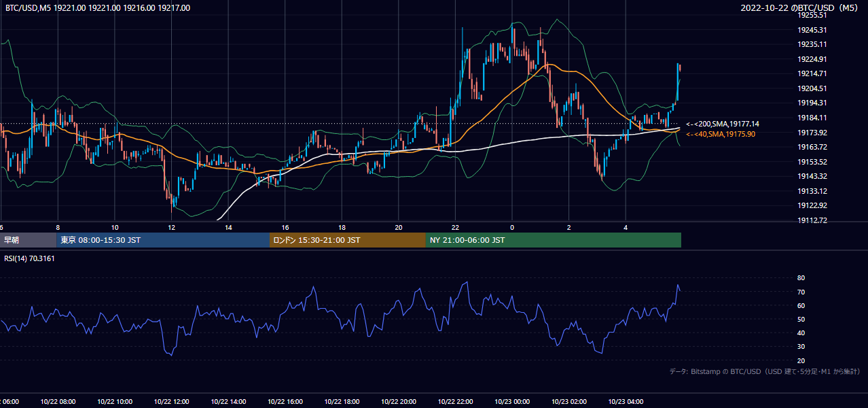Select the 19163.72 price axis label
The height and width of the screenshot is (408, 868).
(812, 147)
